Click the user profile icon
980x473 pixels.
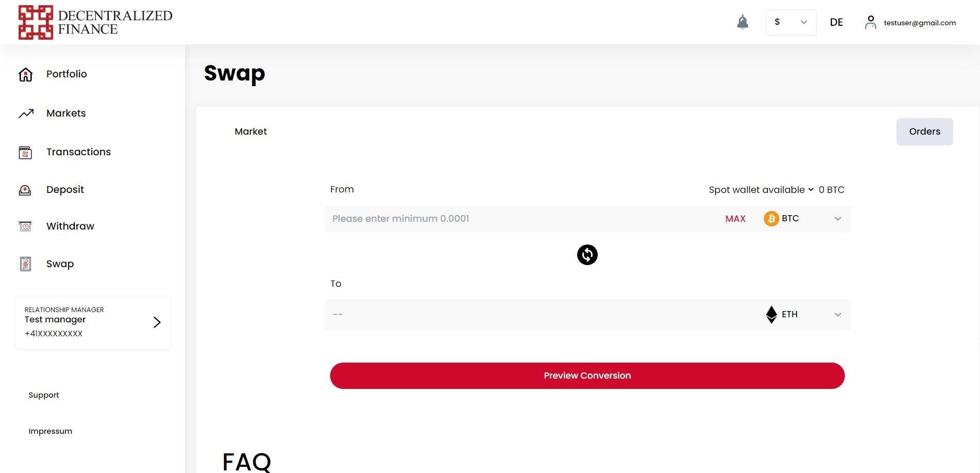pos(870,22)
